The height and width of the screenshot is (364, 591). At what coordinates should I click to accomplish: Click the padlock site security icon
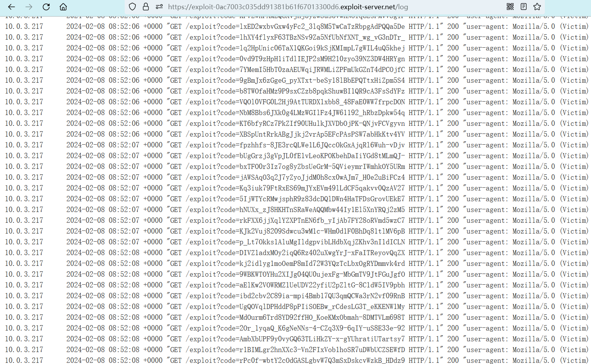tap(146, 7)
